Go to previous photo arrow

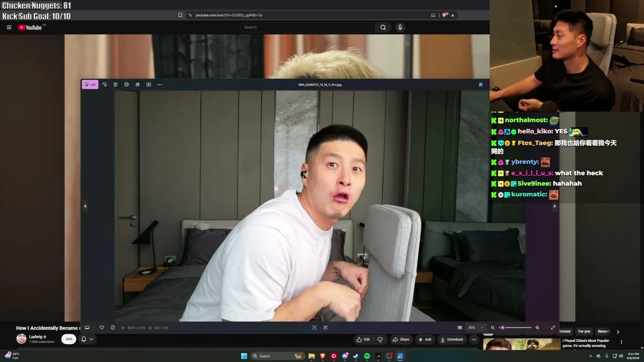point(85,206)
